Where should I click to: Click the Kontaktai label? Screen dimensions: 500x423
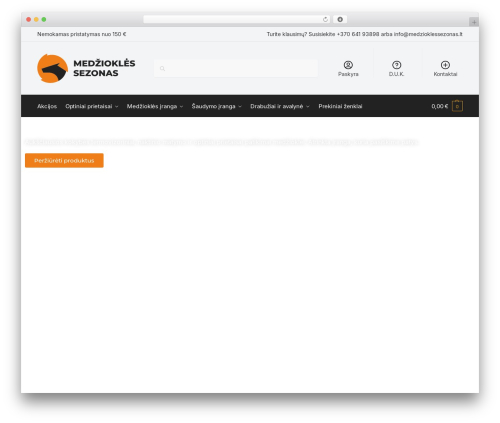445,74
